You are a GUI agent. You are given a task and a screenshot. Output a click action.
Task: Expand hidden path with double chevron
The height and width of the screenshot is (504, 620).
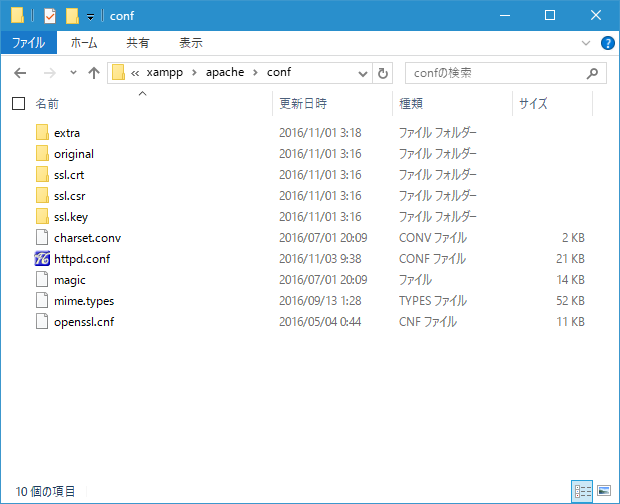click(x=135, y=74)
